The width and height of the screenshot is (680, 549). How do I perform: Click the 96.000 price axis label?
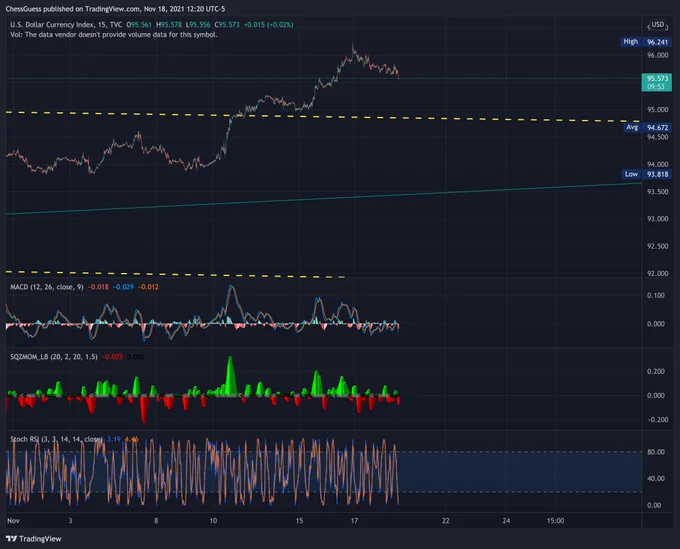657,55
